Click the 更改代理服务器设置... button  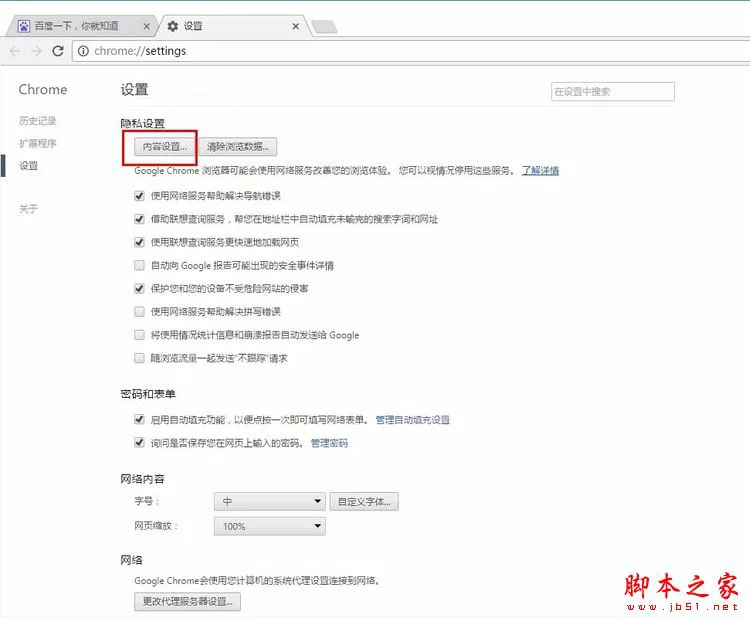[188, 601]
